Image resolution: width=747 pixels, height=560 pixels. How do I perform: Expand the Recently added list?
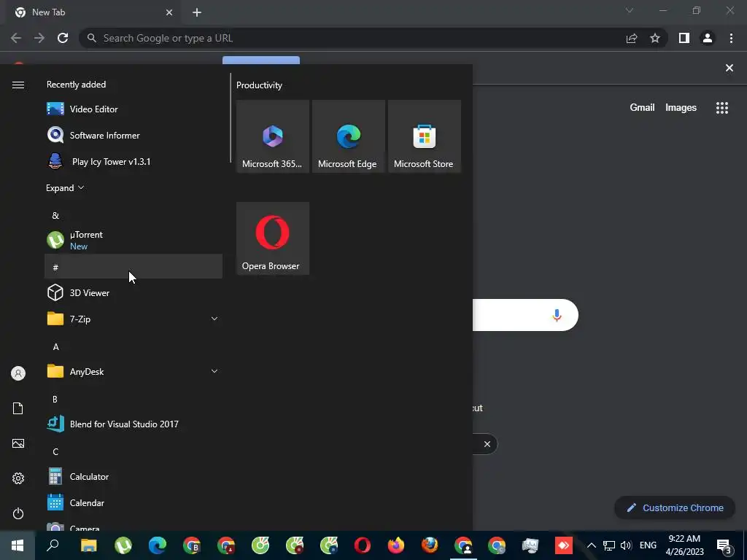[x=65, y=187]
